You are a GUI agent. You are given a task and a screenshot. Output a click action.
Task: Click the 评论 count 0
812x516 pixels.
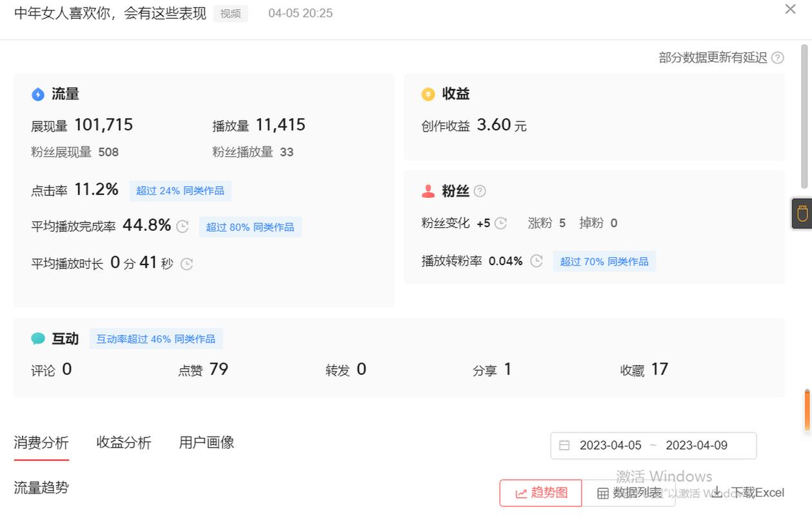pos(67,369)
